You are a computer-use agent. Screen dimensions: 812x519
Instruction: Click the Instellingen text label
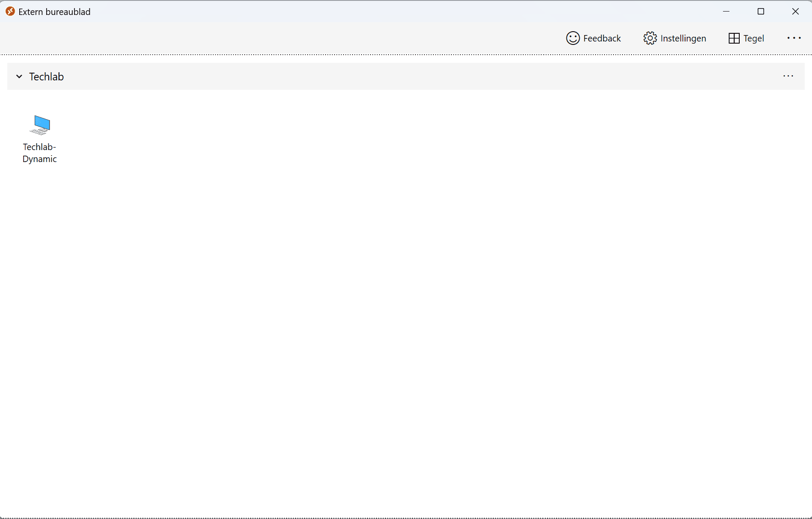coord(683,38)
